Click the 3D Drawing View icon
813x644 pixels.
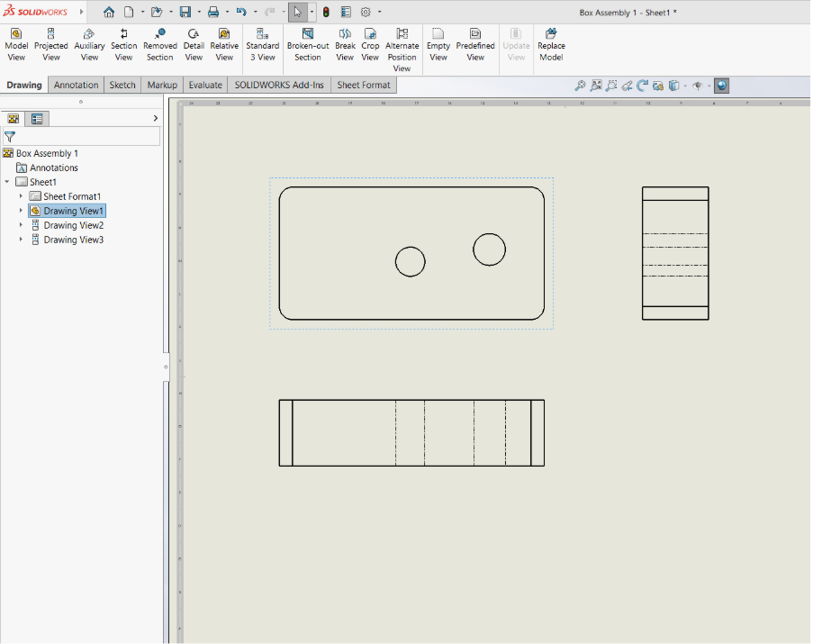pyautogui.click(x=658, y=86)
